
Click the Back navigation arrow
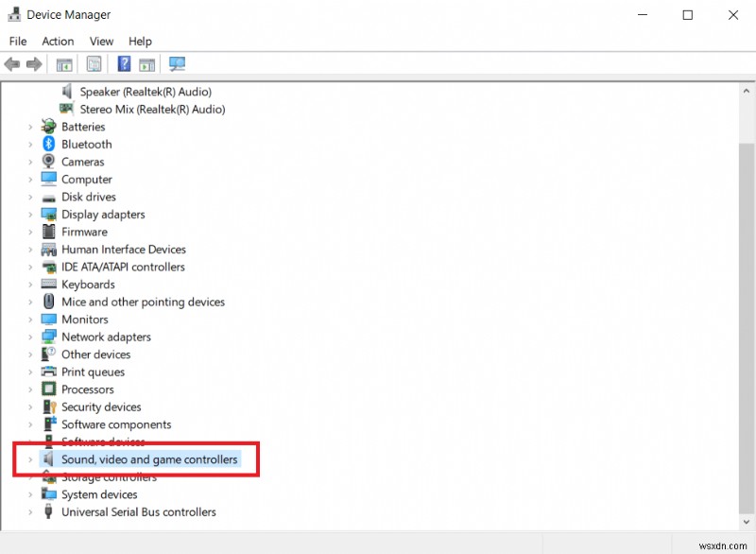11,64
